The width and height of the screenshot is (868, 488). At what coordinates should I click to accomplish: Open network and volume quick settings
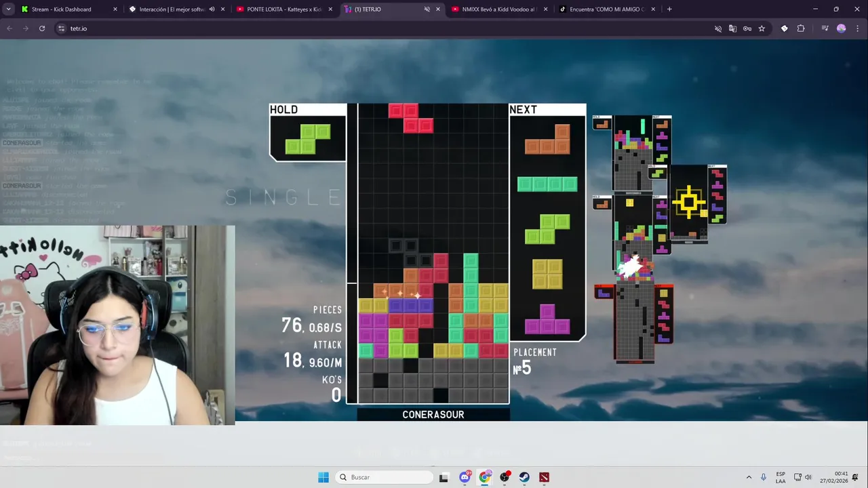pyautogui.click(x=803, y=477)
